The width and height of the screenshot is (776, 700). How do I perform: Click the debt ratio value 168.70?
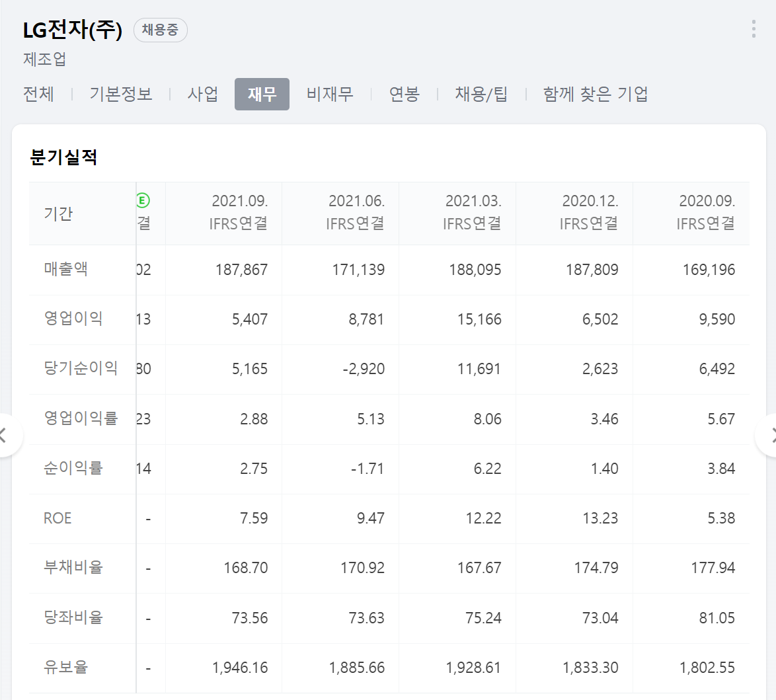246,568
